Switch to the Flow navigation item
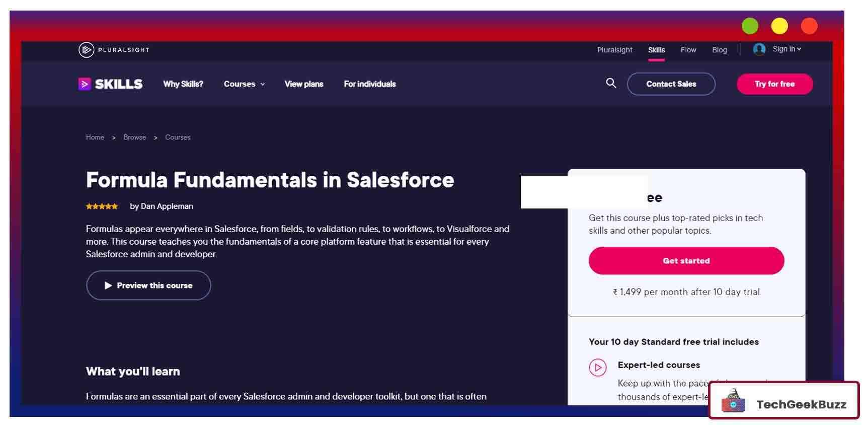 click(x=688, y=50)
